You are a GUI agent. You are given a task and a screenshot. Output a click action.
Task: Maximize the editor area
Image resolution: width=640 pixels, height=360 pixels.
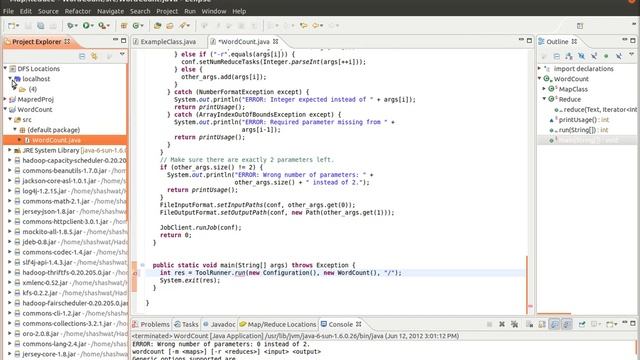(x=529, y=40)
